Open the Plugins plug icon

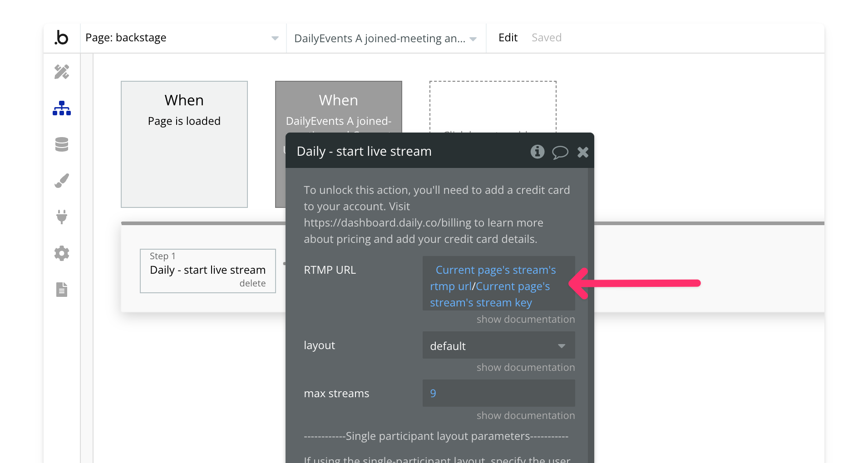(62, 217)
